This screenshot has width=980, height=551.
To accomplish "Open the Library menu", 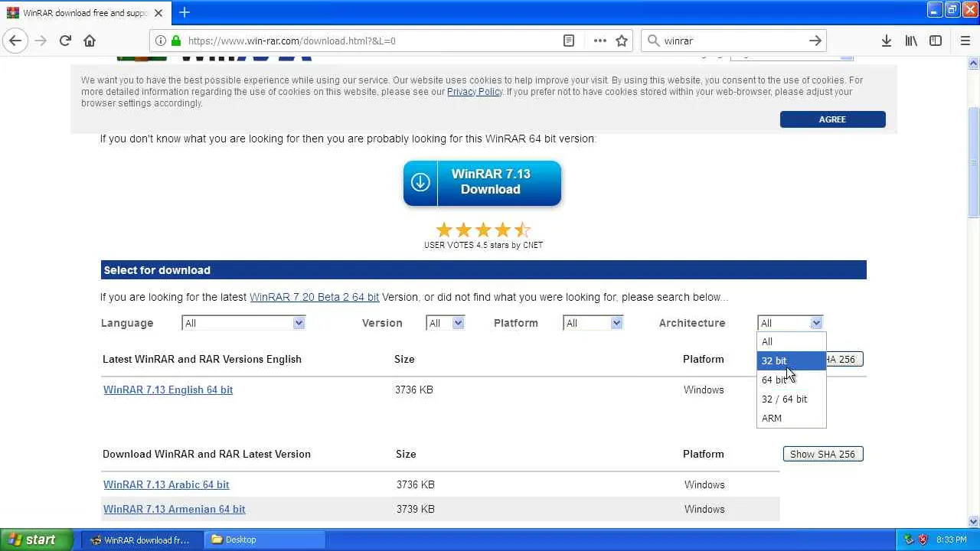I will tap(911, 41).
